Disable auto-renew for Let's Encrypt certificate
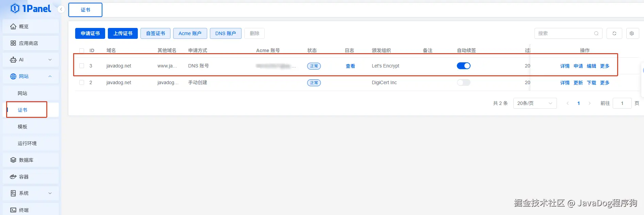Screen dimensions: 644x215 pos(464,66)
